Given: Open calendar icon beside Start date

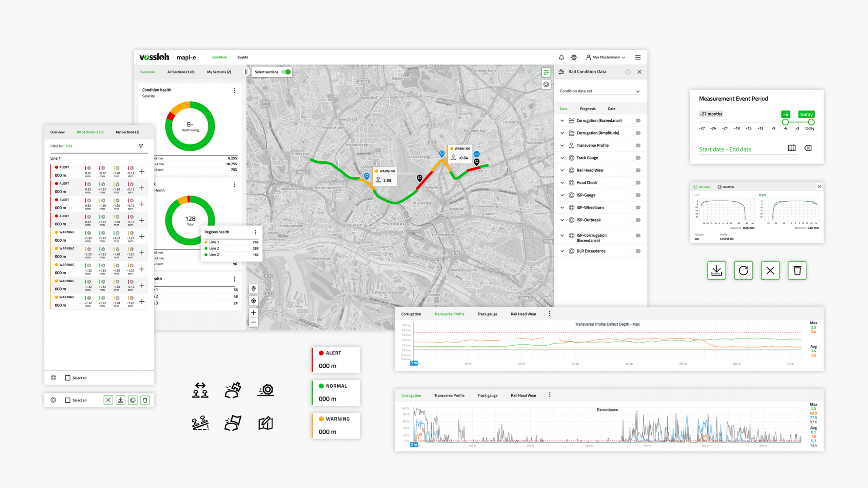Looking at the screenshot, I should coord(791,148).
